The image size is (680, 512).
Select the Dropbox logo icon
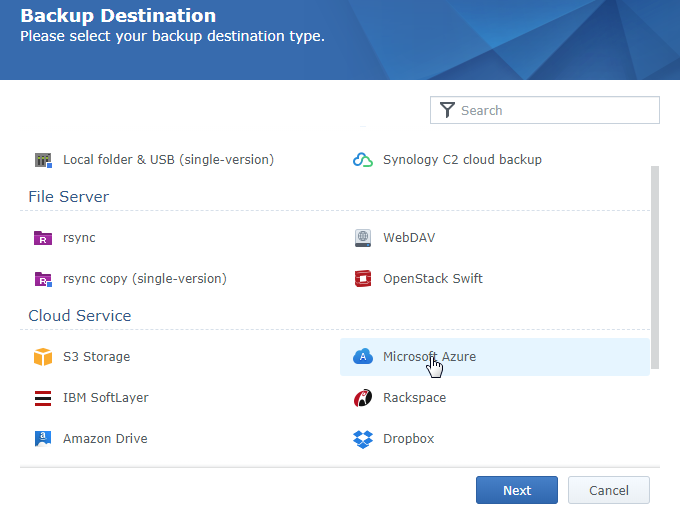(363, 439)
